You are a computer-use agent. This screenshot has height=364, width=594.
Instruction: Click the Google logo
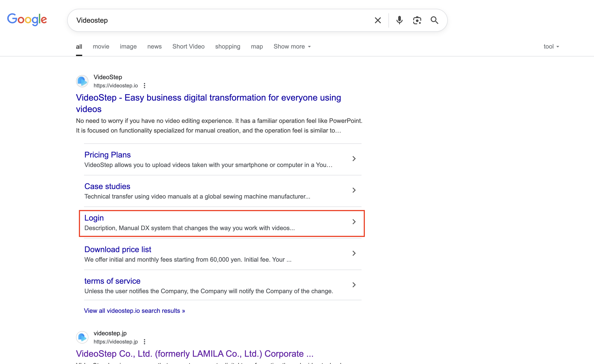coord(27,19)
